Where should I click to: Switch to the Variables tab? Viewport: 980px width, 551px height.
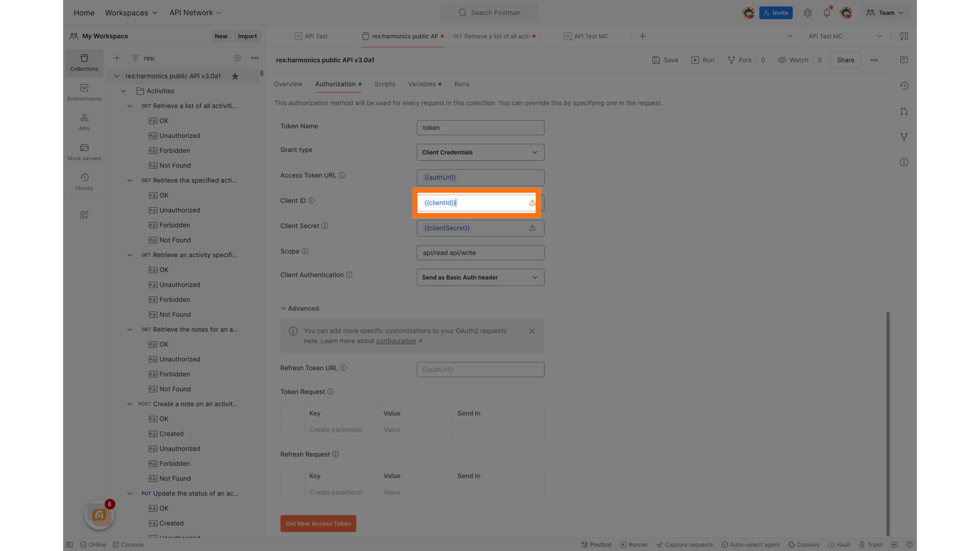pos(422,84)
